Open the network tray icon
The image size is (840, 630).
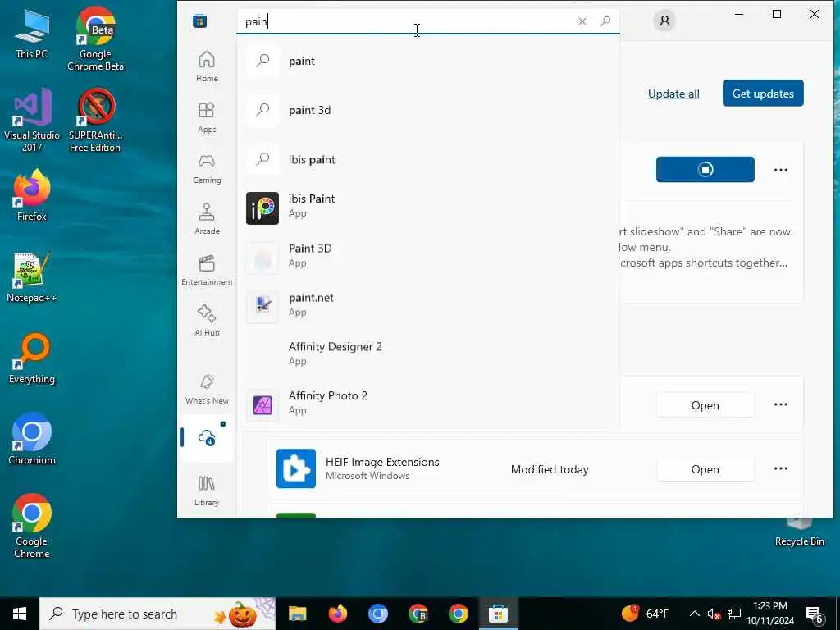pos(734,614)
